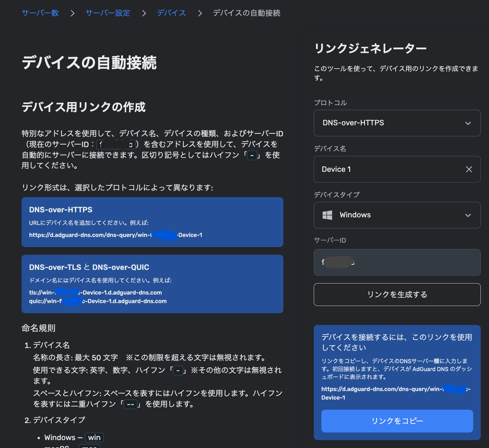Click the リンクをコピー button
Viewport: 489px width, 448px height.
pos(397,421)
